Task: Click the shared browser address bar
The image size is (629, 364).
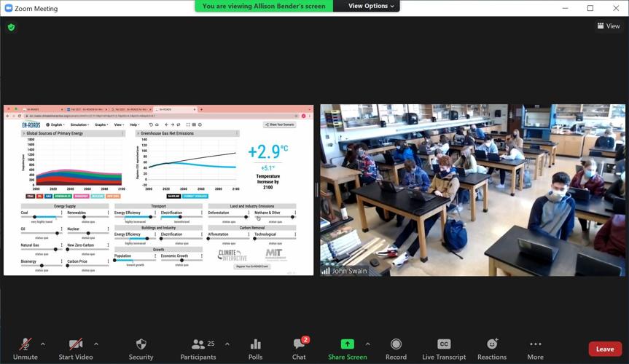Action: pos(160,116)
